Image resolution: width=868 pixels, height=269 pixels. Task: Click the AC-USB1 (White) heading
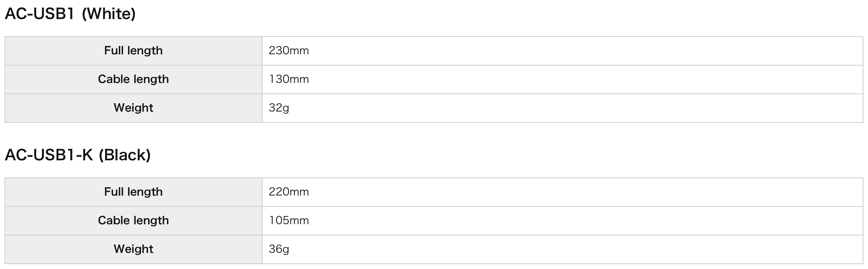pyautogui.click(x=70, y=14)
